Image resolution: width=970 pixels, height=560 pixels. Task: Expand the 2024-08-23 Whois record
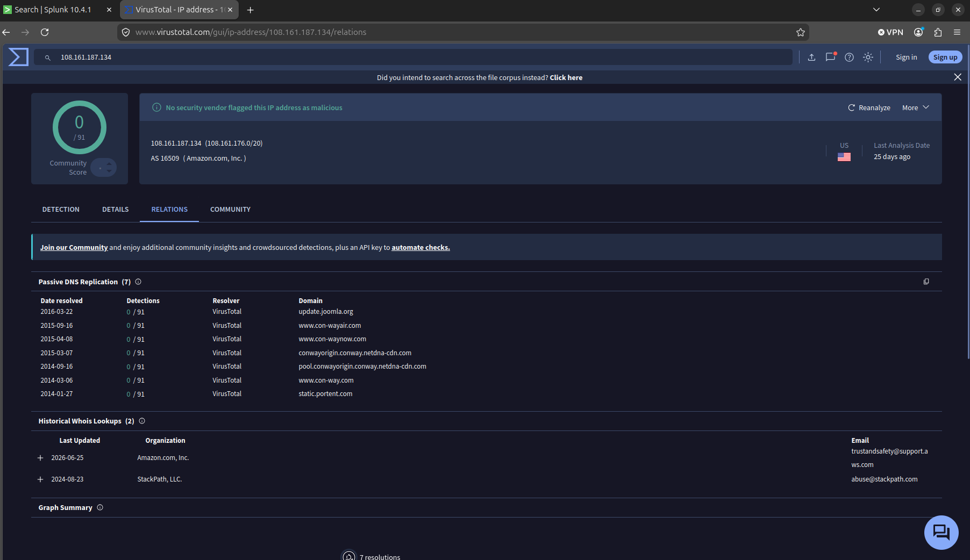click(40, 479)
